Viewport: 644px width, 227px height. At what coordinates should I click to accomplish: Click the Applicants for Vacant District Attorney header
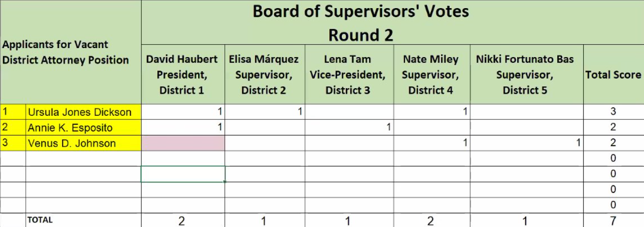[66, 52]
